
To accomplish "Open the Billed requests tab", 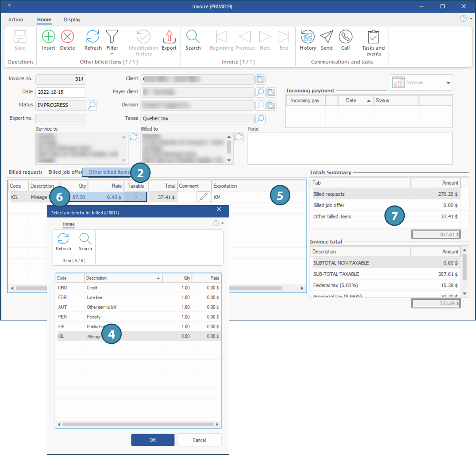I will coord(26,172).
